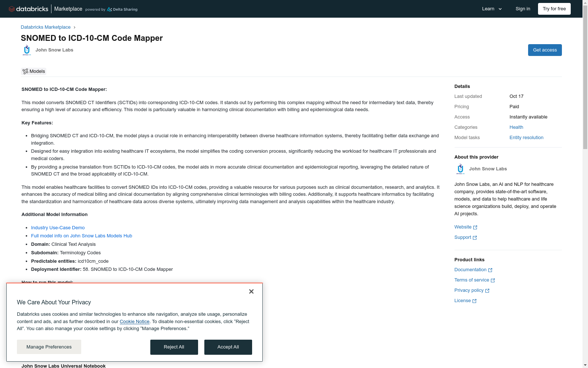Click the breadcrumb chevron arrow

74,27
